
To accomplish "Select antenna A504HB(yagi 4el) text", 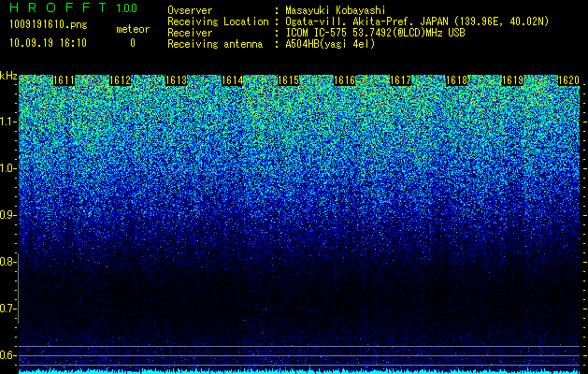I will (330, 44).
